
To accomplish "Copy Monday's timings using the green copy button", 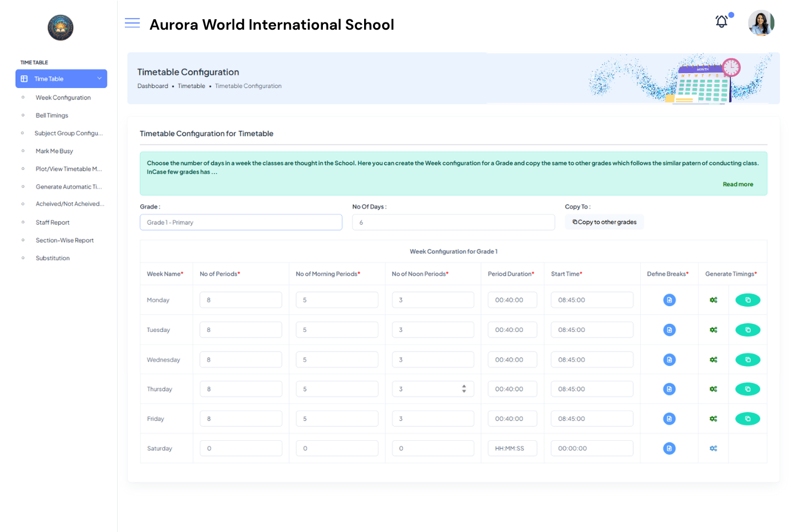I will 747,300.
